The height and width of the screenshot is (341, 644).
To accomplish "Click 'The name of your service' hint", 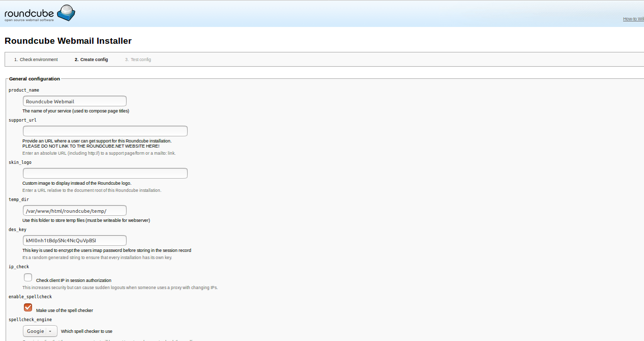I will [76, 111].
